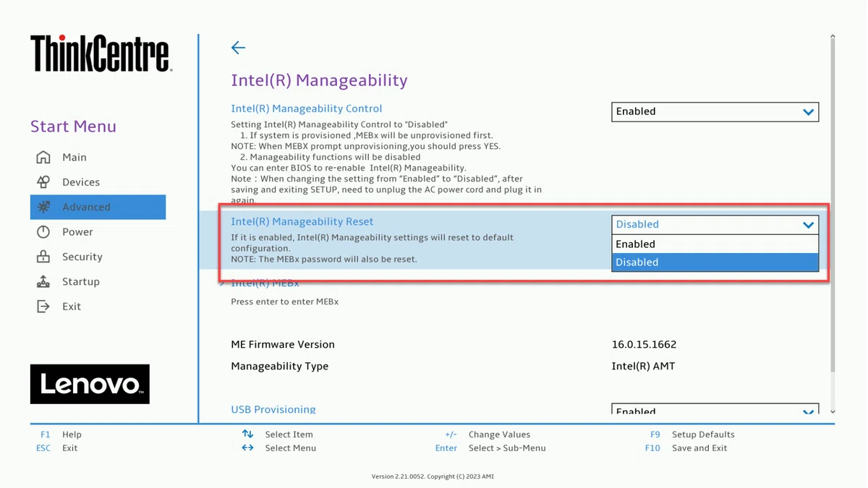Click the USB Provisioning setting label
The image size is (868, 488).
click(x=273, y=409)
